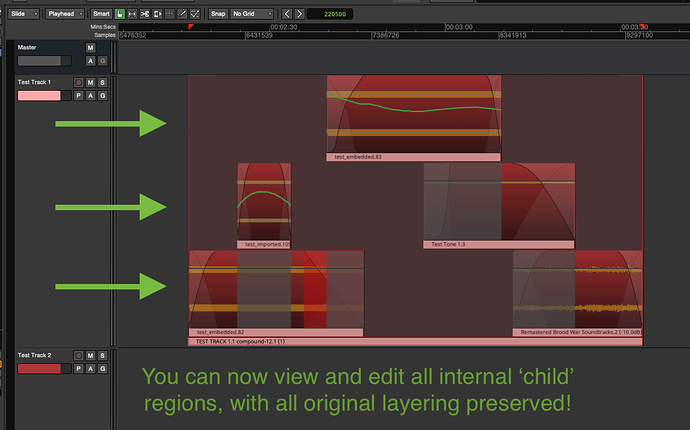The width and height of the screenshot is (690, 430).
Task: Click the Smart tool button
Action: (x=100, y=14)
